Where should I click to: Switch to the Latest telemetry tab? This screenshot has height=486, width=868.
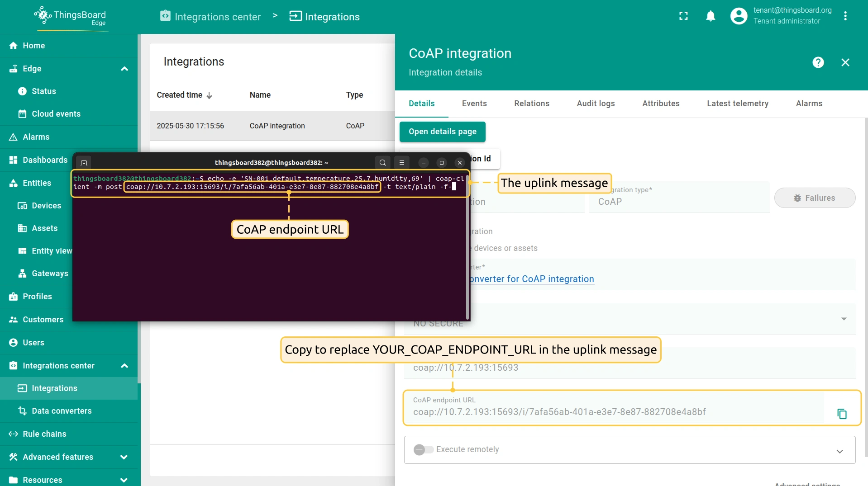[x=737, y=104]
